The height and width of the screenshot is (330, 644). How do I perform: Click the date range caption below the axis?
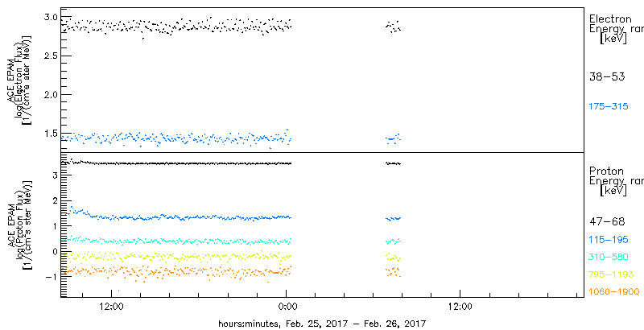pyautogui.click(x=322, y=323)
